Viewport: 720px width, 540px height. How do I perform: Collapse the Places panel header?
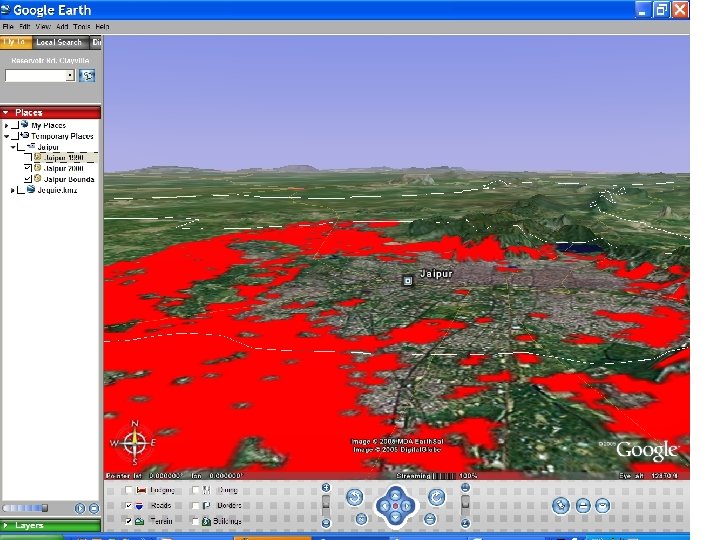tap(51, 112)
